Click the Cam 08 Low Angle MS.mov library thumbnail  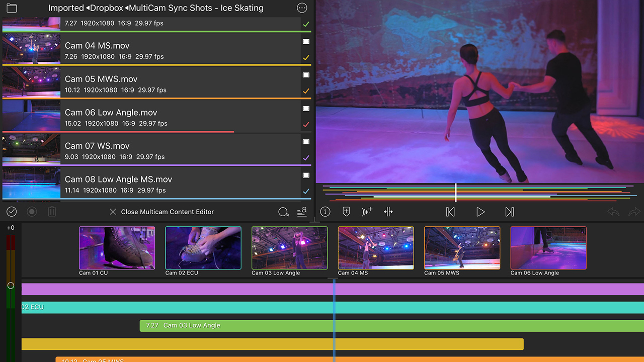31,183
